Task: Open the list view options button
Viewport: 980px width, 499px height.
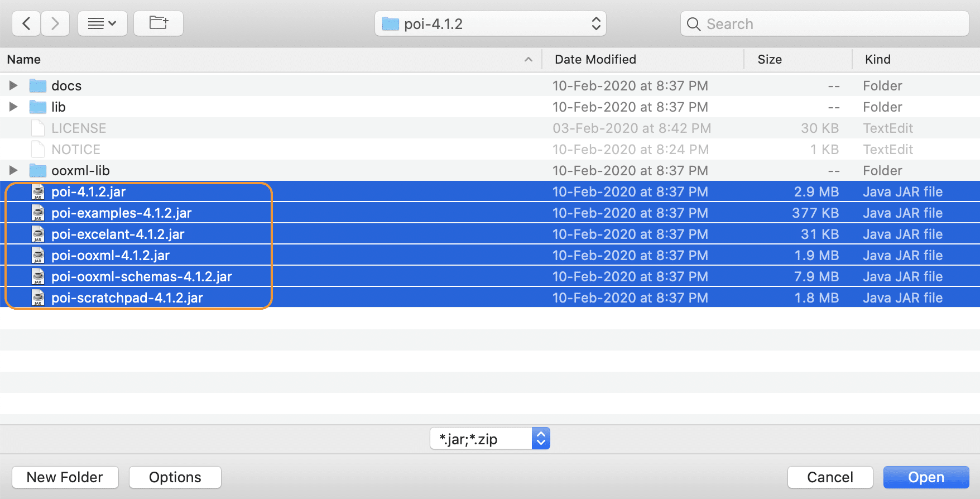Action: coord(103,23)
